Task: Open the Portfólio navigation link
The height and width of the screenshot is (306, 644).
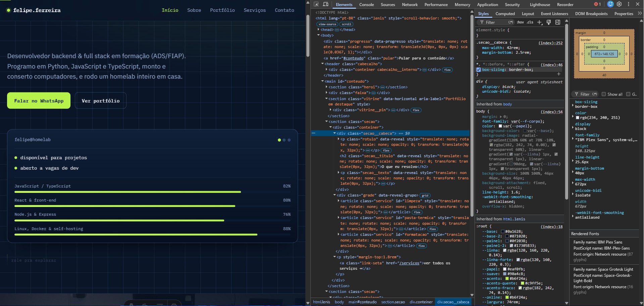Action: point(222,10)
